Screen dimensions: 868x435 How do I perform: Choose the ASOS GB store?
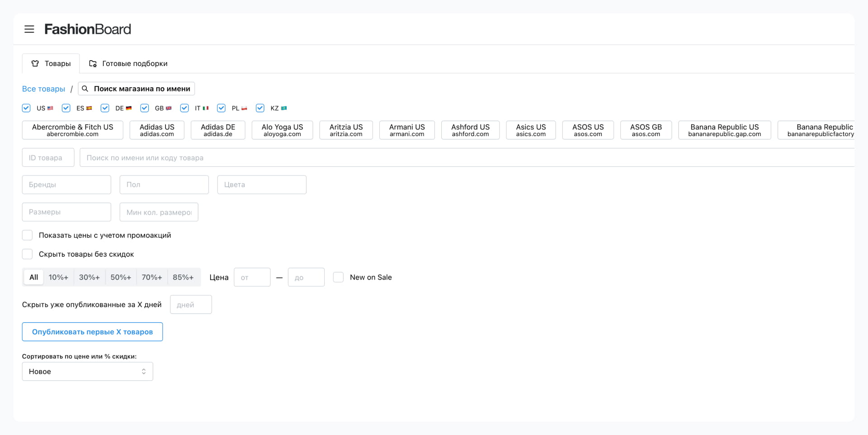(x=646, y=130)
